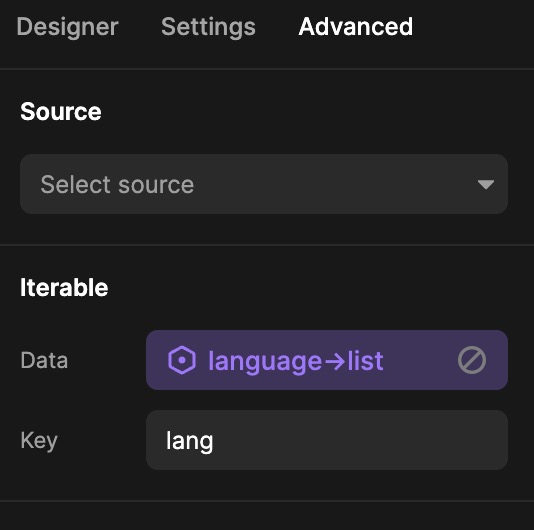Image resolution: width=534 pixels, height=530 pixels.
Task: Click the circle-slash unbind icon in Data field
Action: [x=472, y=360]
